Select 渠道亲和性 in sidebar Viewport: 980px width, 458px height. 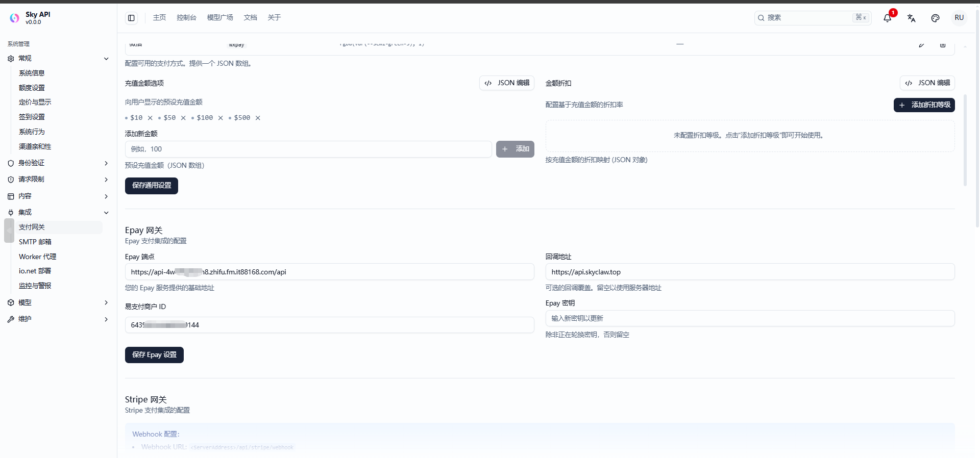[35, 147]
